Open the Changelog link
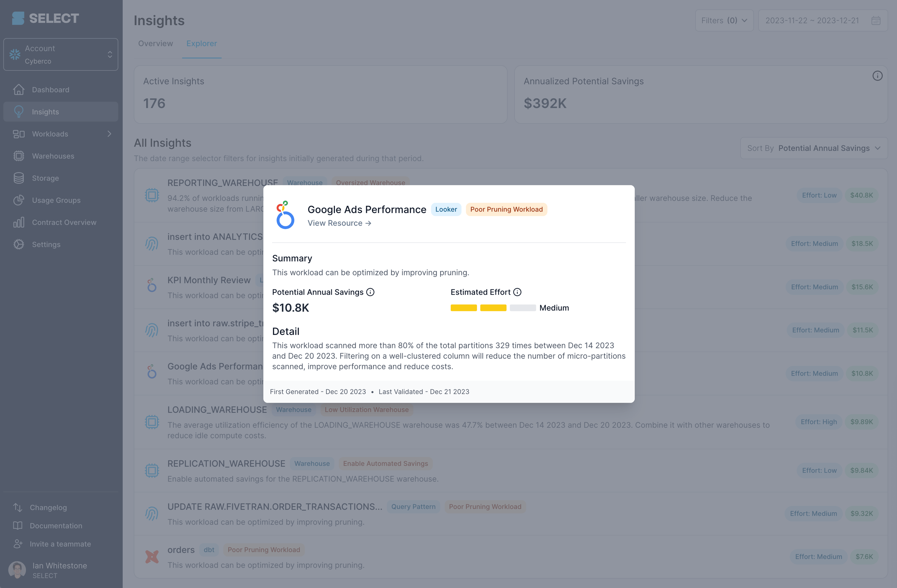This screenshot has width=897, height=588. coord(48,507)
